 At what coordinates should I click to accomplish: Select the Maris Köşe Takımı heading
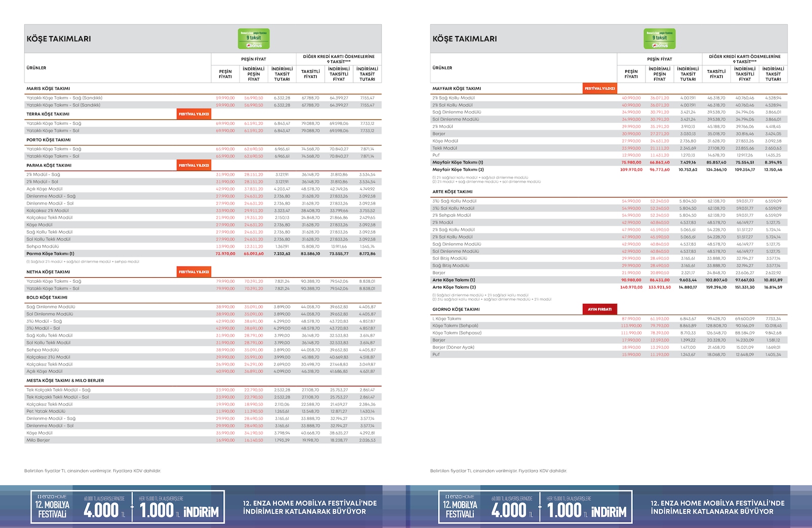coord(48,89)
